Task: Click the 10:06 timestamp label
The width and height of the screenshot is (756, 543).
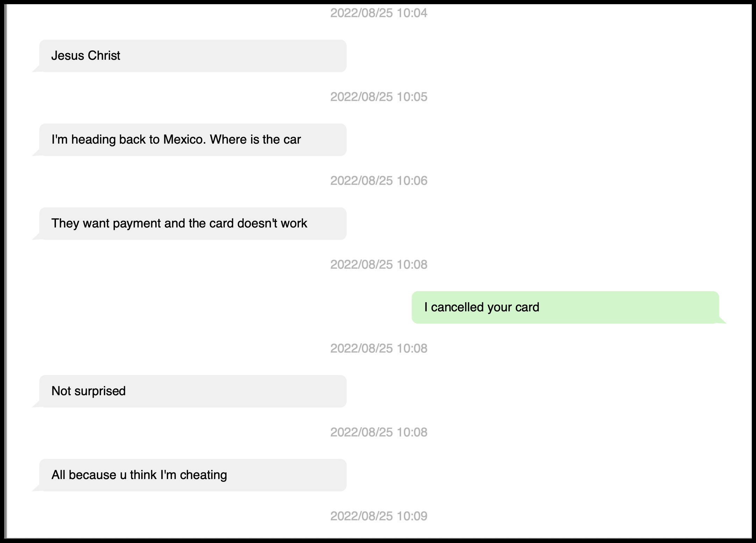Action: tap(379, 181)
